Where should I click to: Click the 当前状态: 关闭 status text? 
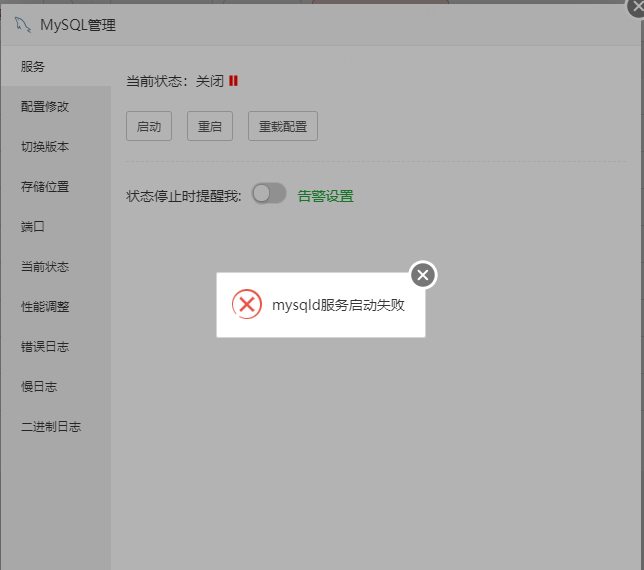pyautogui.click(x=175, y=81)
